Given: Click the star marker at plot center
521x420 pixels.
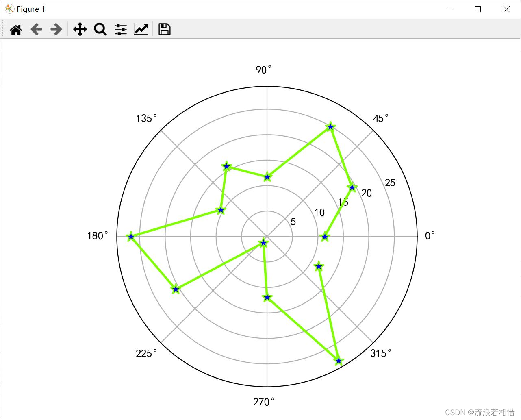Looking at the screenshot, I should coord(264,242).
